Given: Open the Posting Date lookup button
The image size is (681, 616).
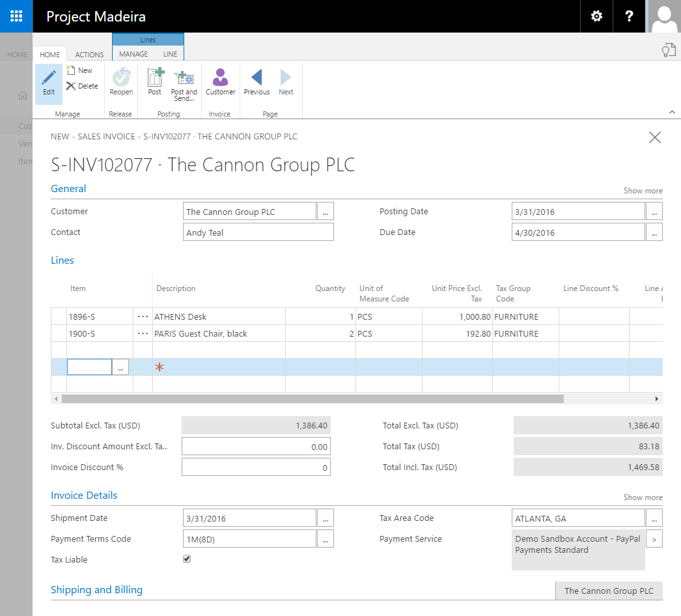Looking at the screenshot, I should click(x=654, y=212).
